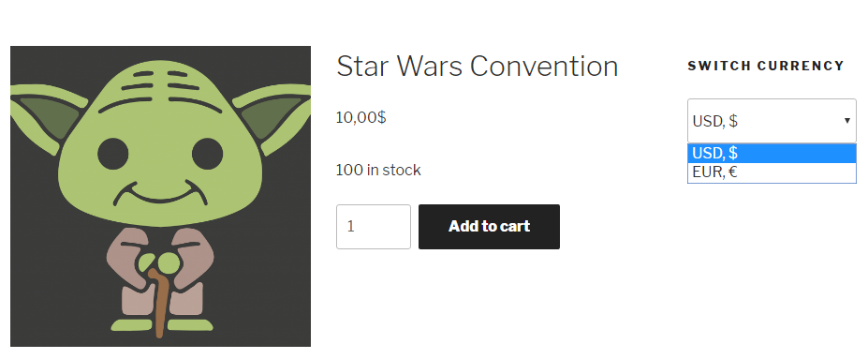Image resolution: width=868 pixels, height=359 pixels.
Task: Click the Add to cart button
Action: [489, 227]
